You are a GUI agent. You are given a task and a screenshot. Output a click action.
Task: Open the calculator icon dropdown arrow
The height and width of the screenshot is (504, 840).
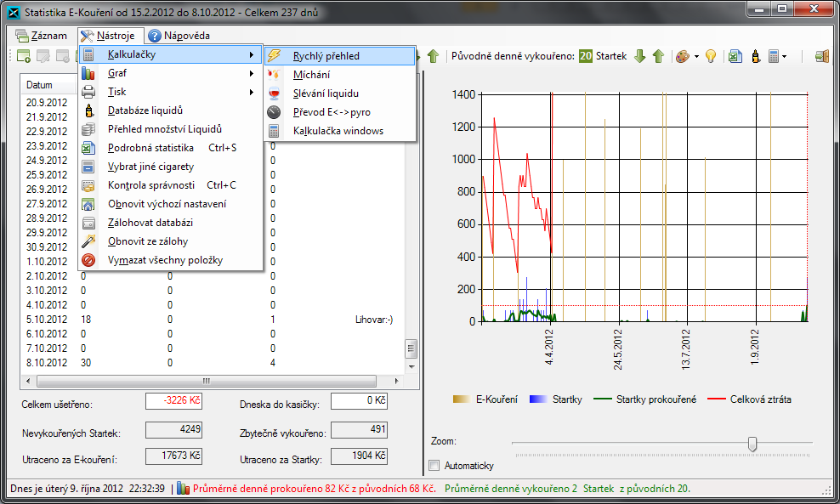tap(784, 56)
